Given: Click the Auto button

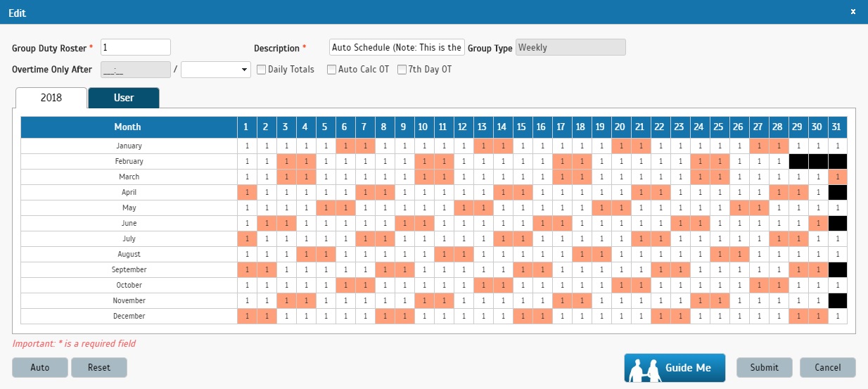Looking at the screenshot, I should click(x=40, y=367).
